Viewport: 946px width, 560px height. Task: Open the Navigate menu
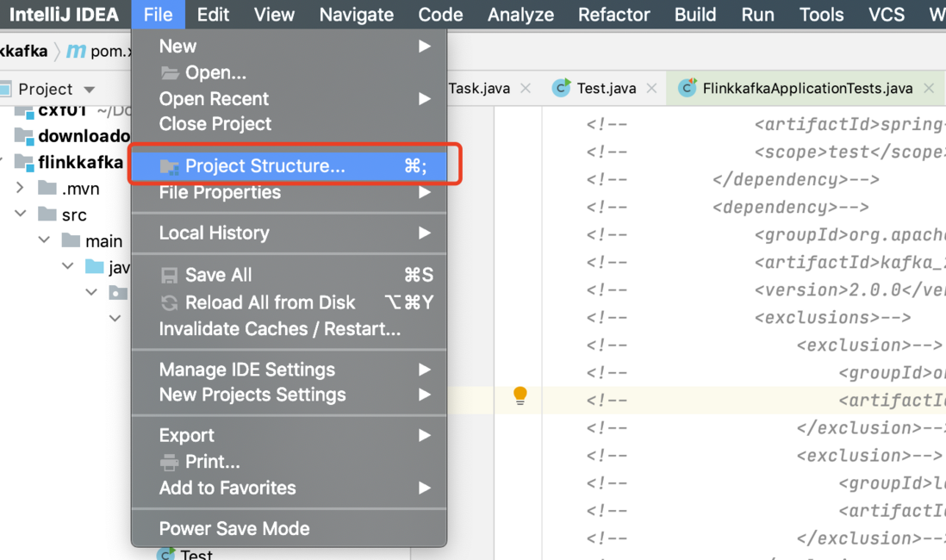pos(356,15)
